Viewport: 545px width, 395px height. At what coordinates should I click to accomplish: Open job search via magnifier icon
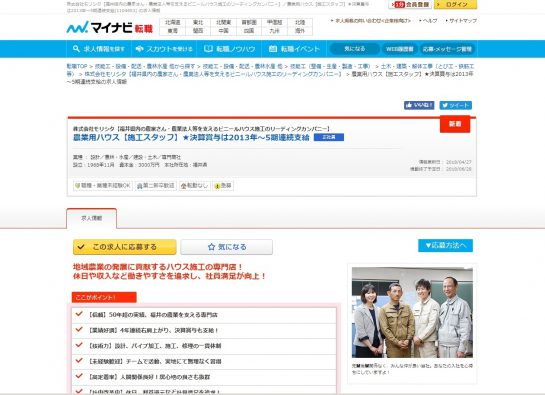coord(99,49)
